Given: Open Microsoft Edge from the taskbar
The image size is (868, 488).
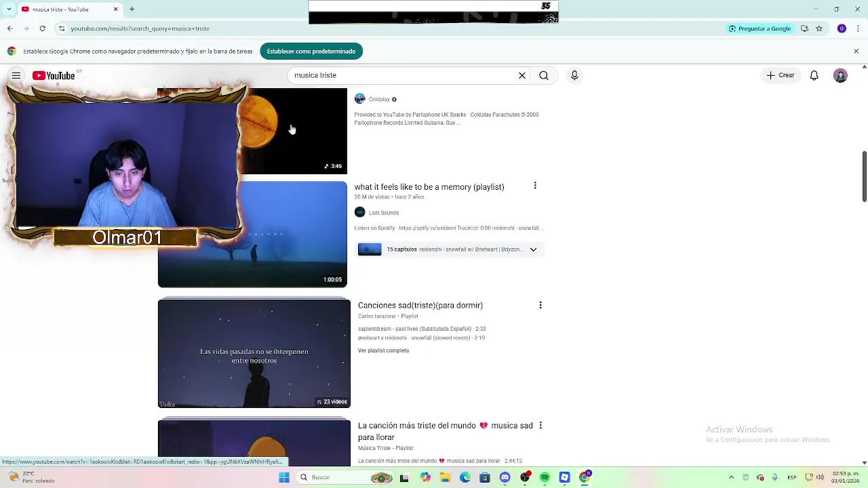Looking at the screenshot, I should (465, 477).
